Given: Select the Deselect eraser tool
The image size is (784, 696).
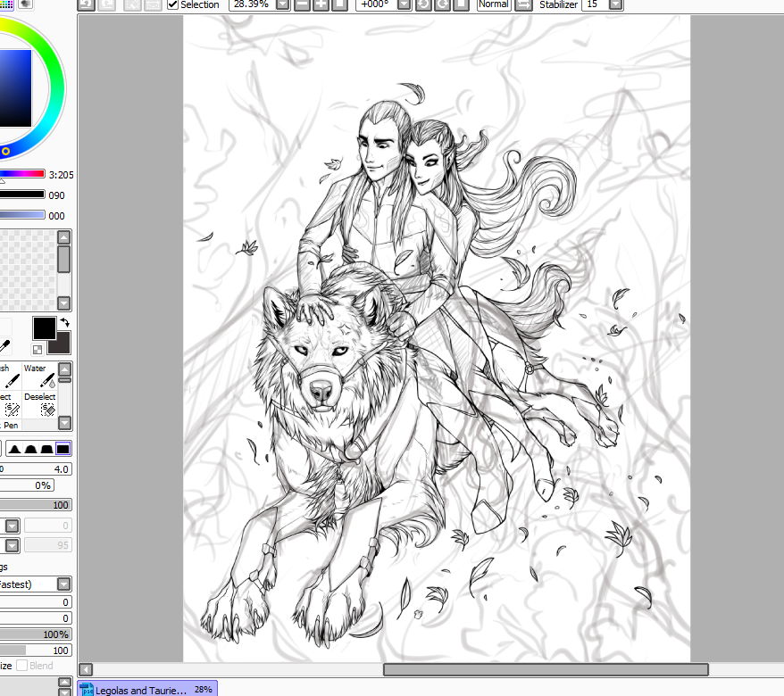Looking at the screenshot, I should [40, 405].
